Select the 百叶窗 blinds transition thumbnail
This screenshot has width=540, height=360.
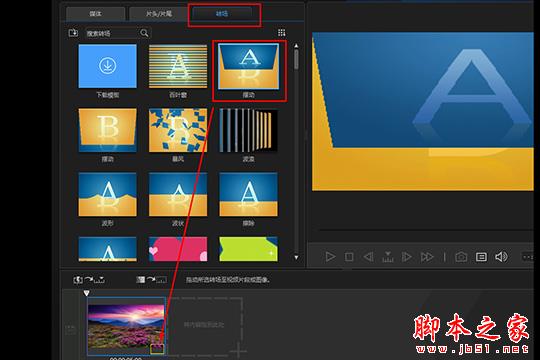click(178, 66)
